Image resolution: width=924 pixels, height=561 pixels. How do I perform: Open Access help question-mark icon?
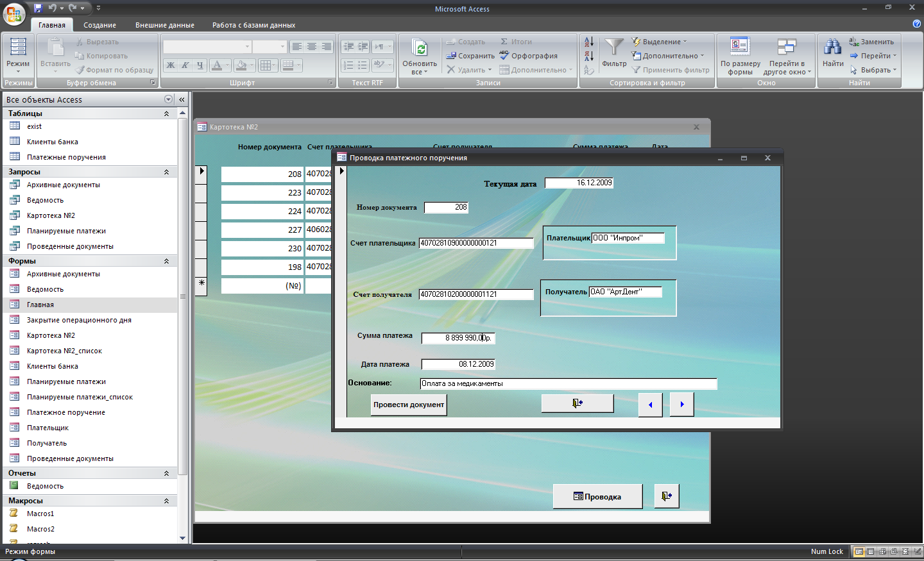click(x=916, y=24)
